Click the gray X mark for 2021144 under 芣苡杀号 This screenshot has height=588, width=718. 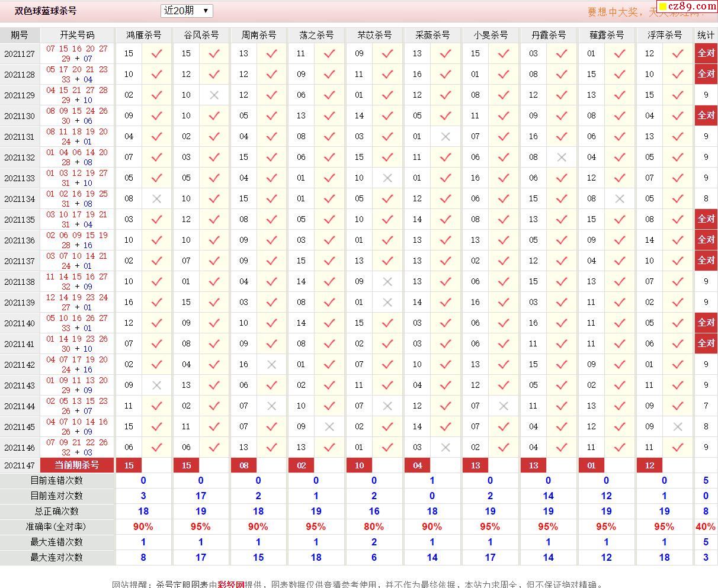tap(387, 406)
